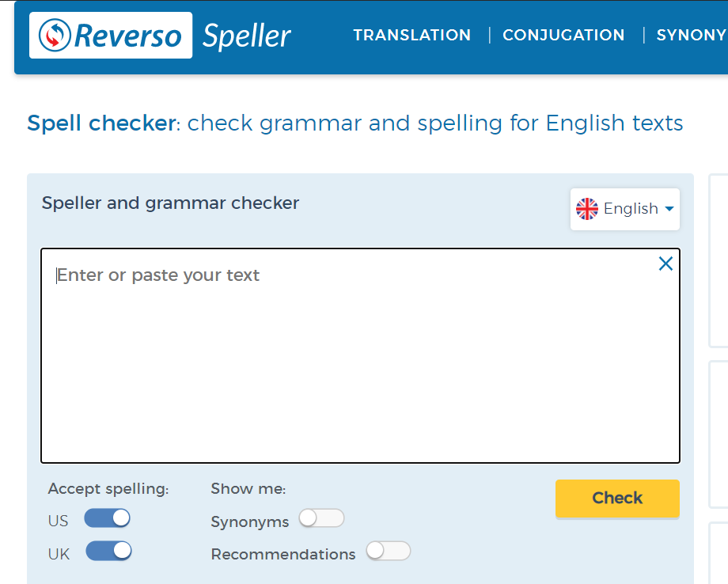Disable the UK spelling switch

[x=108, y=551]
